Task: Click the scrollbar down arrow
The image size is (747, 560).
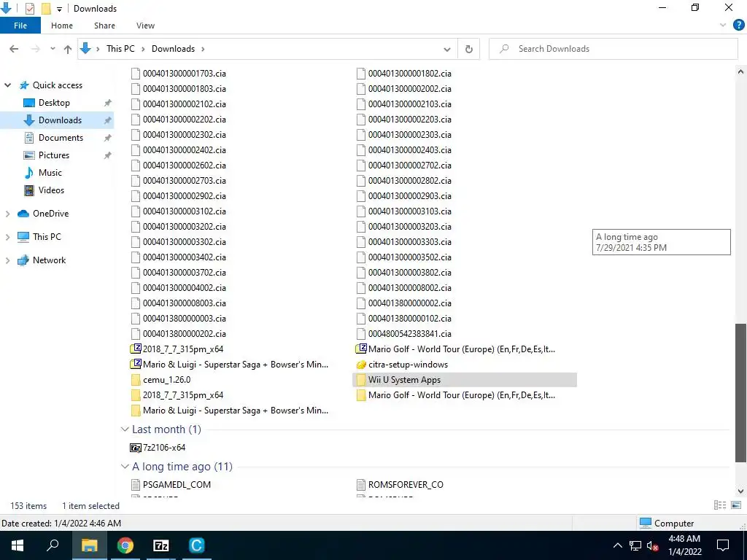Action: point(740,491)
